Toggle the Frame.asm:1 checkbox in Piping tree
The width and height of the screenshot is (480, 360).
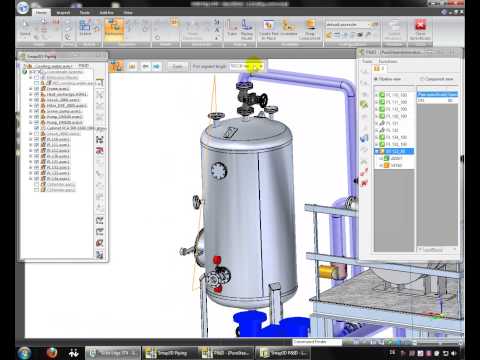click(x=37, y=89)
